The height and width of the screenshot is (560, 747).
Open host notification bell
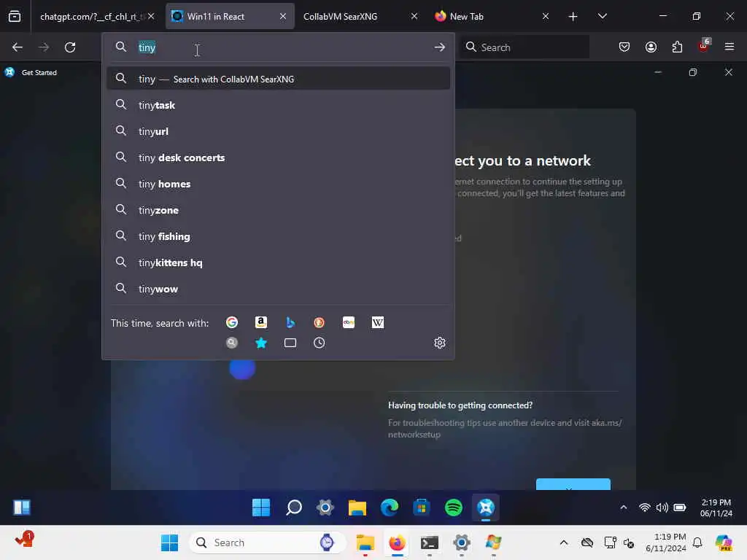coord(697,542)
